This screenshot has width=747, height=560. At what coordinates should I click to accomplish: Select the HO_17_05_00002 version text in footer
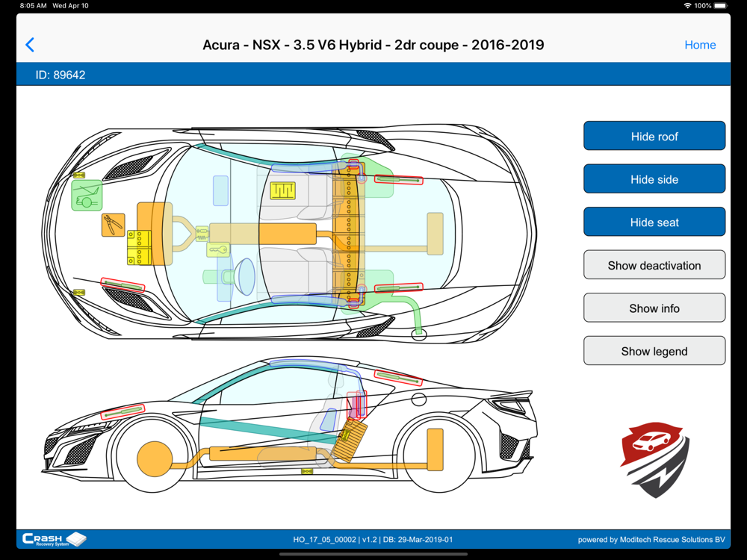tap(373, 540)
